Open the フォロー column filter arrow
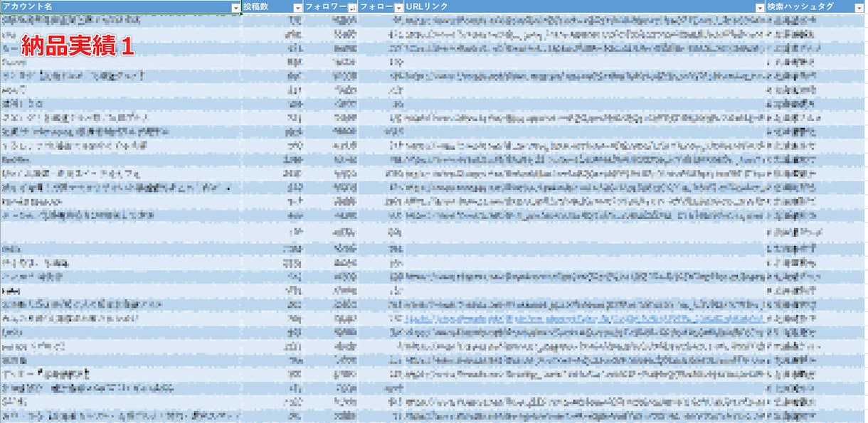The image size is (868, 423). click(398, 7)
